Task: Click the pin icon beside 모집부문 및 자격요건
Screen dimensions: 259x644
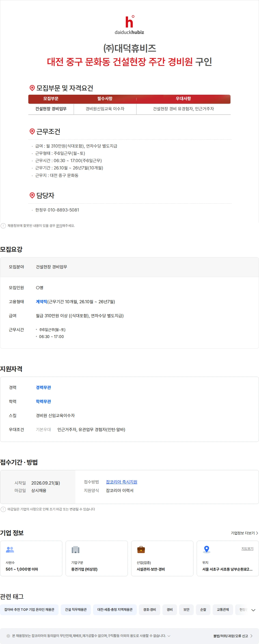Action: 32,88
